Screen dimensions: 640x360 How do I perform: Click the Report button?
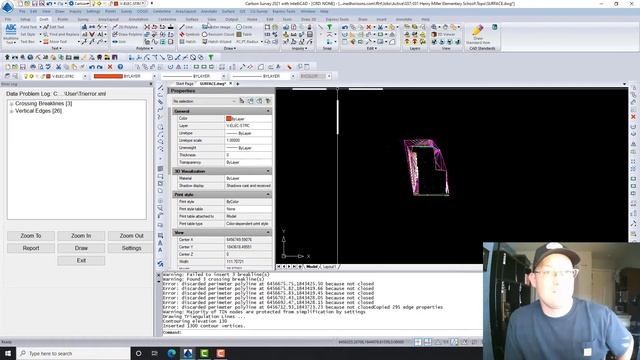click(x=31, y=248)
